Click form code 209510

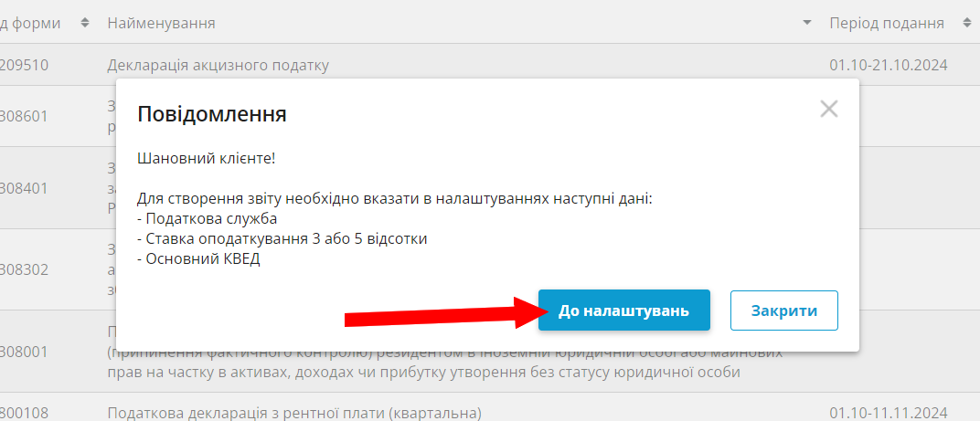click(x=24, y=65)
